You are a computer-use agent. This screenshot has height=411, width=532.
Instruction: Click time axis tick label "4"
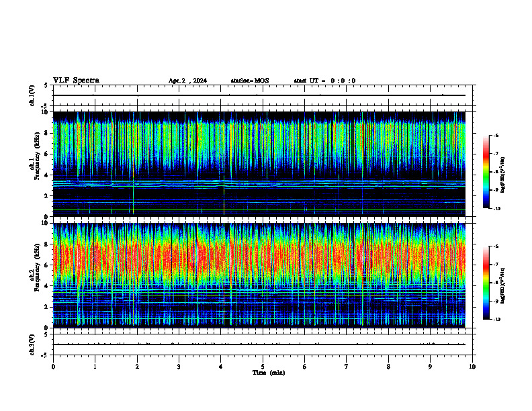pyautogui.click(x=221, y=367)
